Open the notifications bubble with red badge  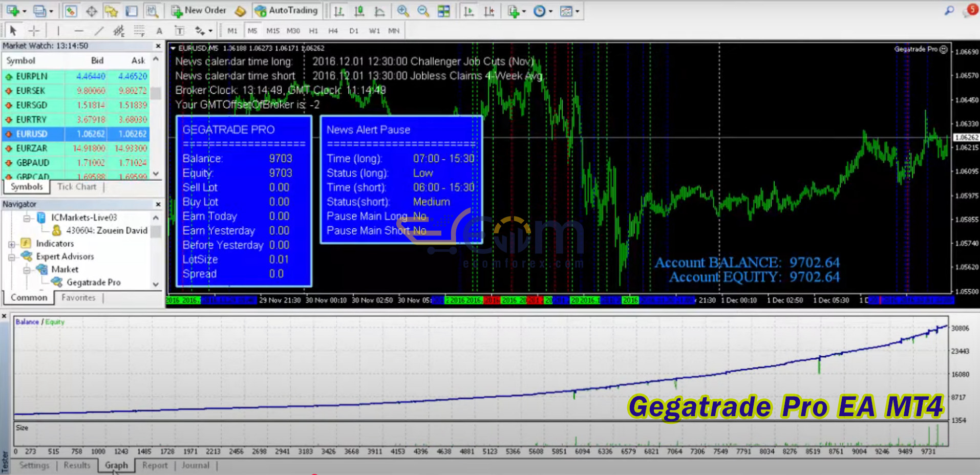970,10
